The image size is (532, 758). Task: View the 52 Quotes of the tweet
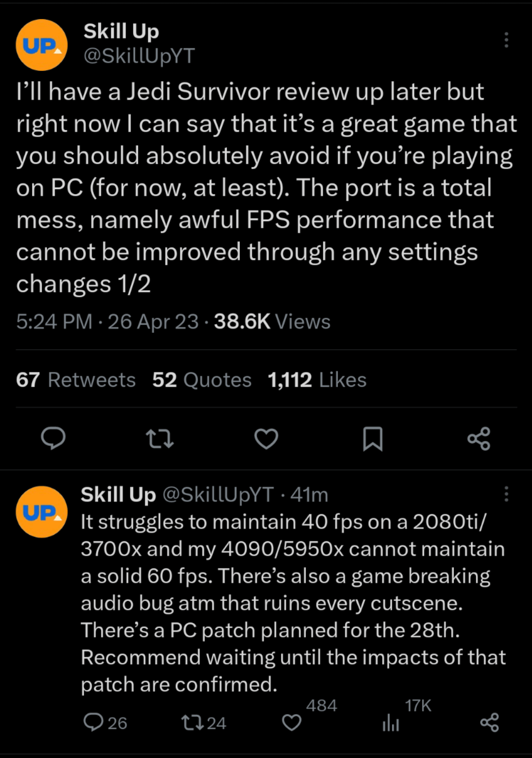pyautogui.click(x=200, y=380)
